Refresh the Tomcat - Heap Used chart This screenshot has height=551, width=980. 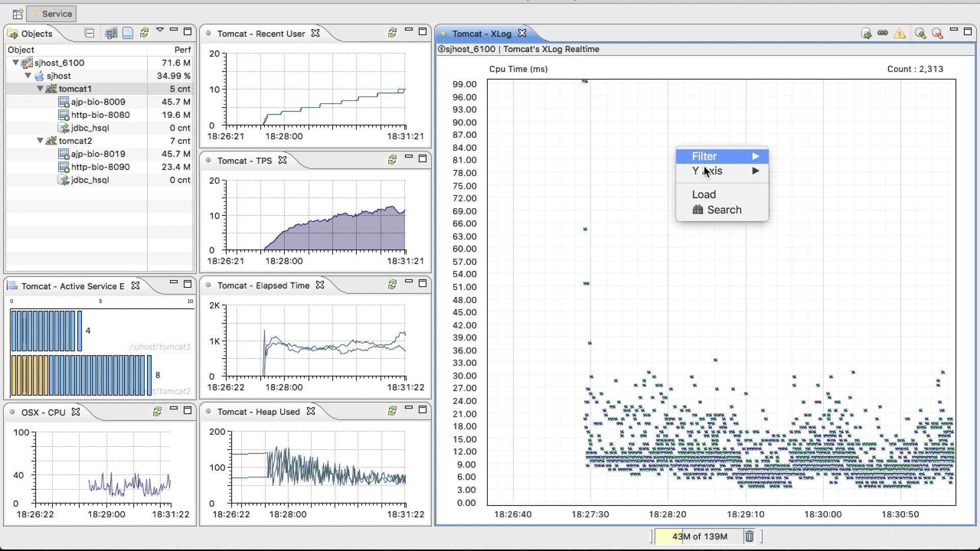[x=392, y=411]
